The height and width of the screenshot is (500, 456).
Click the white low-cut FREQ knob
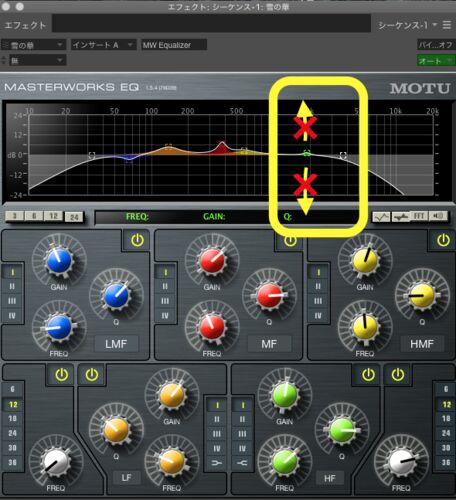(56, 462)
